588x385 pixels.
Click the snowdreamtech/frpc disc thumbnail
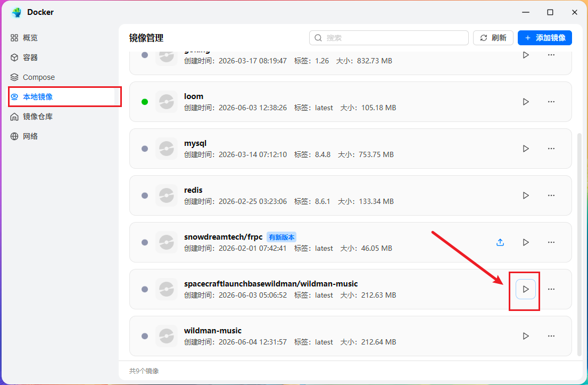click(x=166, y=242)
